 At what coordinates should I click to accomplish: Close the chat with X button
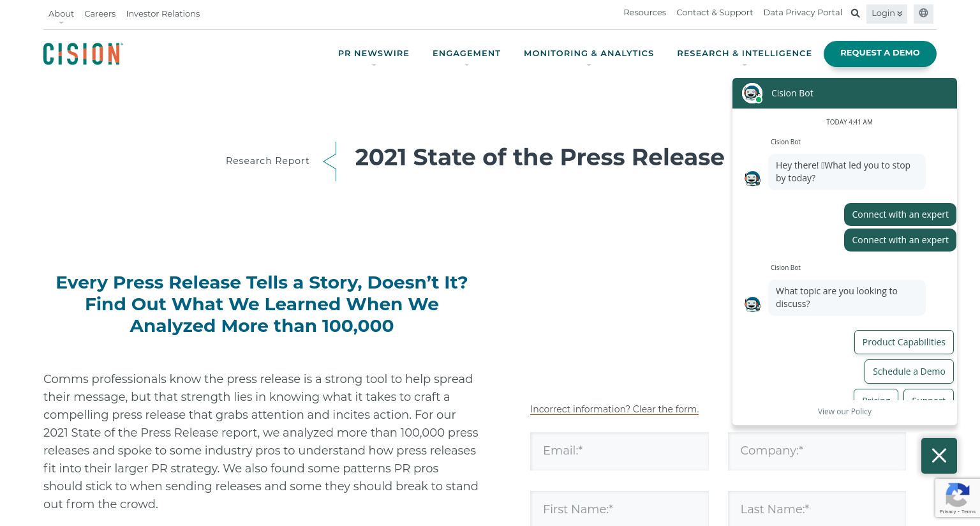(x=939, y=455)
